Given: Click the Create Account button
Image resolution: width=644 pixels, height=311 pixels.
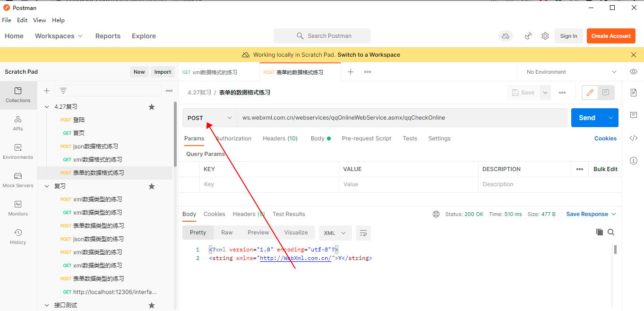Looking at the screenshot, I should click(611, 36).
